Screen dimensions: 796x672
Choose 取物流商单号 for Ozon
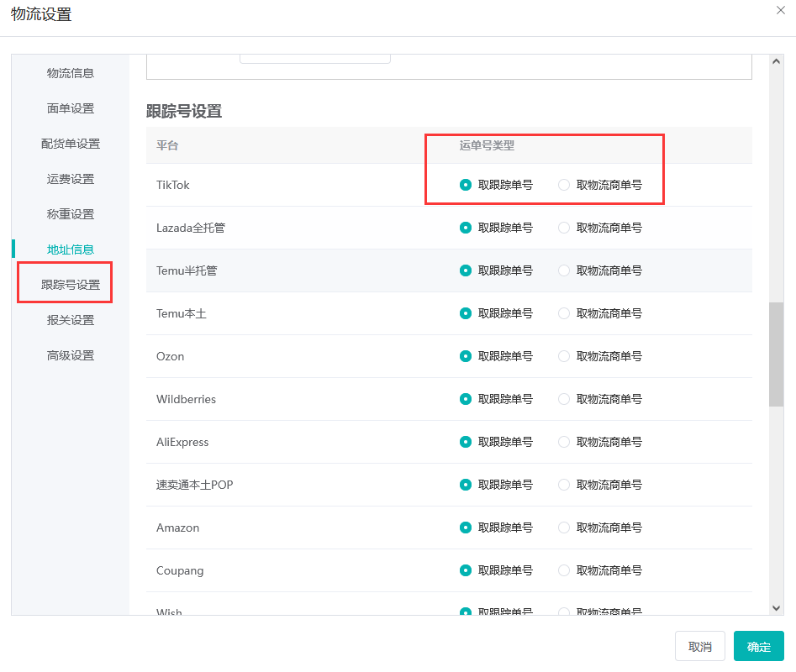coord(564,356)
